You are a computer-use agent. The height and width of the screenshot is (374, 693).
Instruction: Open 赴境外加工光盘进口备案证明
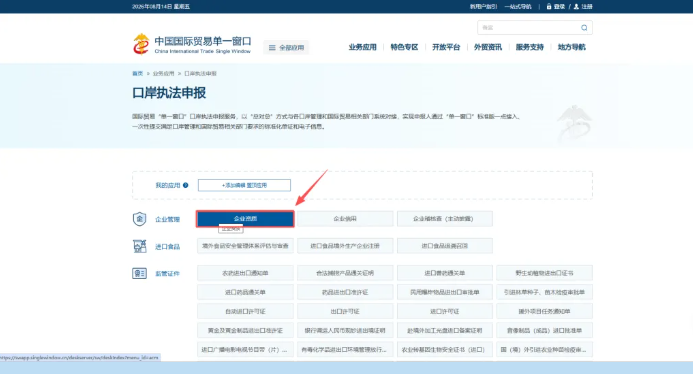(x=445, y=330)
